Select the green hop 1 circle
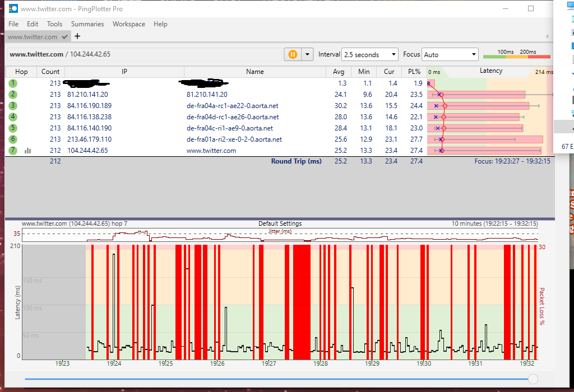 (13, 83)
